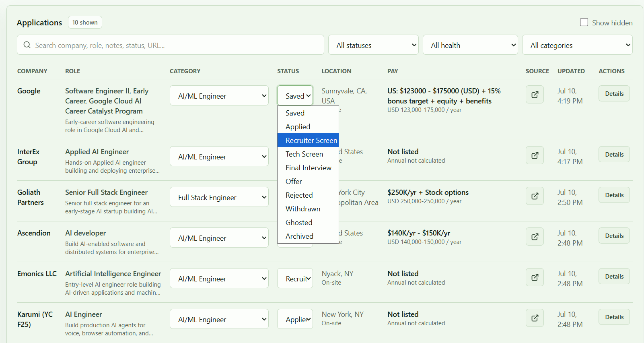Click AI developer role title

coord(85,233)
